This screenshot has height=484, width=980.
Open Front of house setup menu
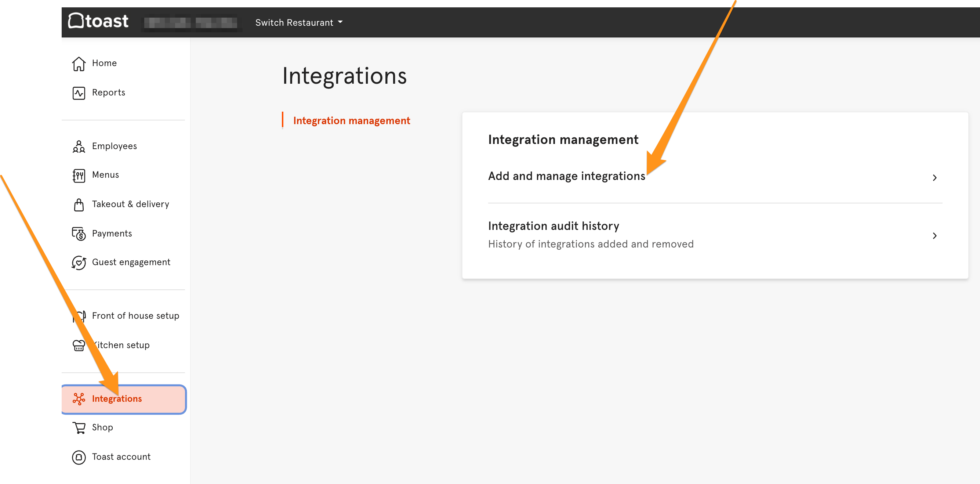click(135, 316)
